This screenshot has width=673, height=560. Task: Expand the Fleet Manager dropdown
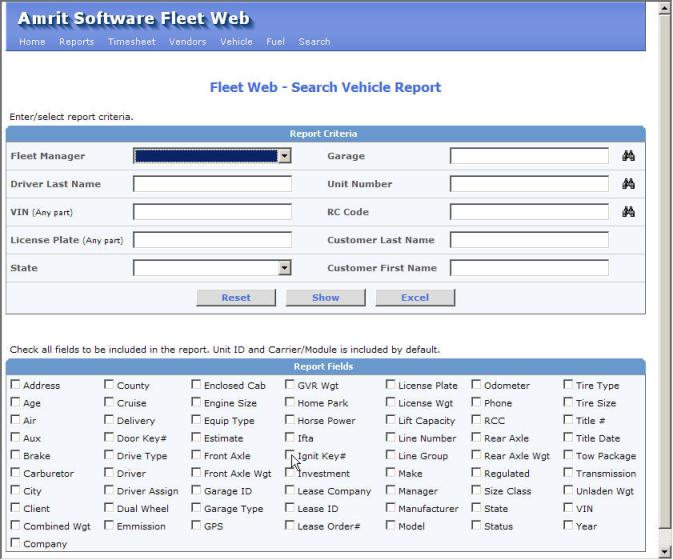click(x=284, y=156)
